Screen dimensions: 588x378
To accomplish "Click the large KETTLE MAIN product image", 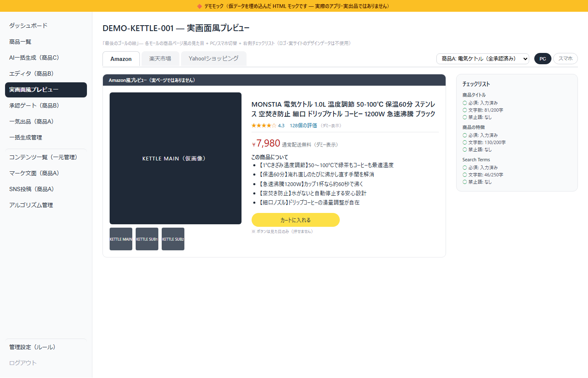I will 176,158.
